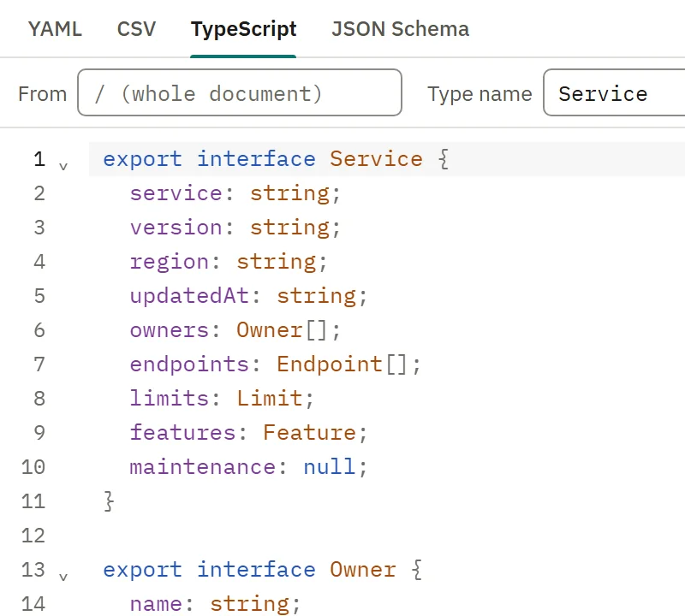This screenshot has height=616, width=685.
Task: Click the 'name: string;' line
Action: coord(215,604)
